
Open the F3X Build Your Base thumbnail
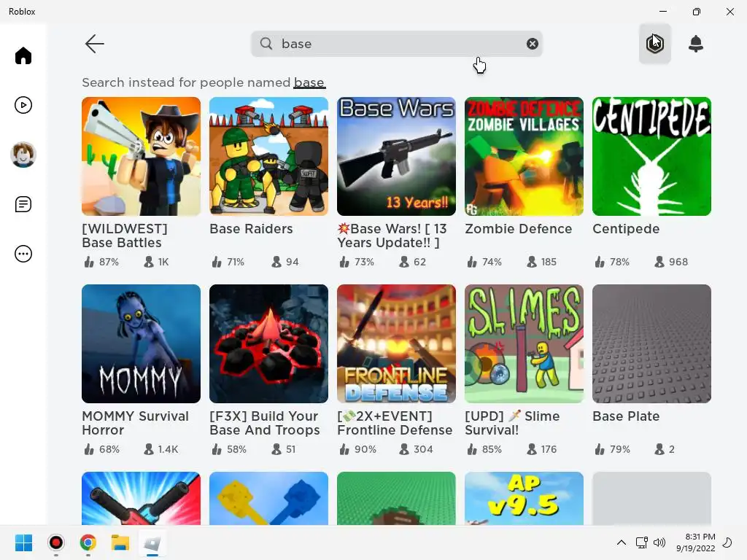point(268,344)
